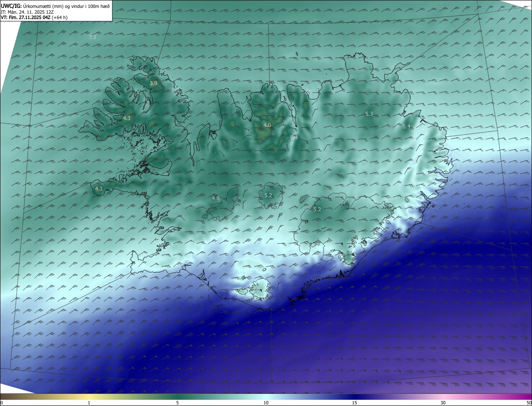Click the valid time line 'VT: Fim. 27.11.2025 04Z'
Viewport: 532px width, 406px height.
pos(25,17)
